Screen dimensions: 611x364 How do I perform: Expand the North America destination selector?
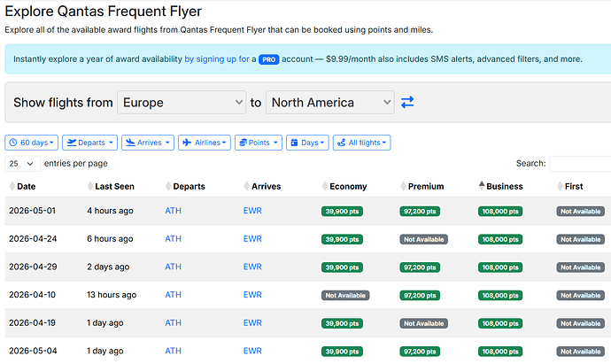(329, 103)
